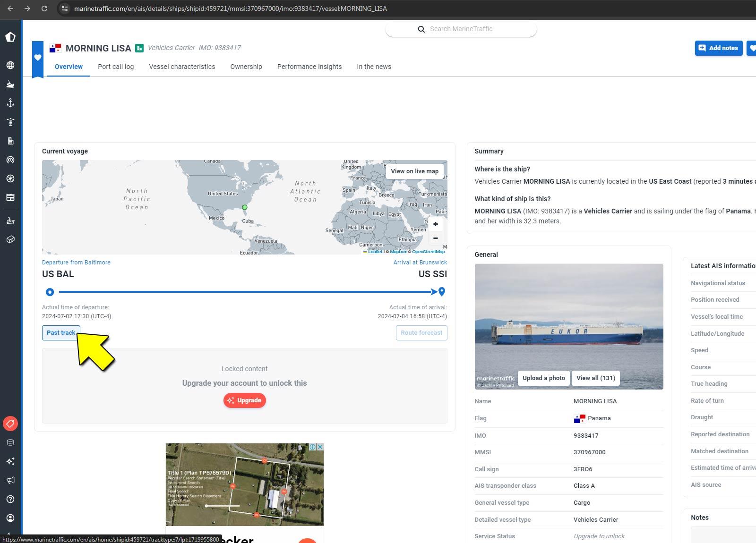
Task: Open the table layout icon in the sidebar
Action: 10,197
